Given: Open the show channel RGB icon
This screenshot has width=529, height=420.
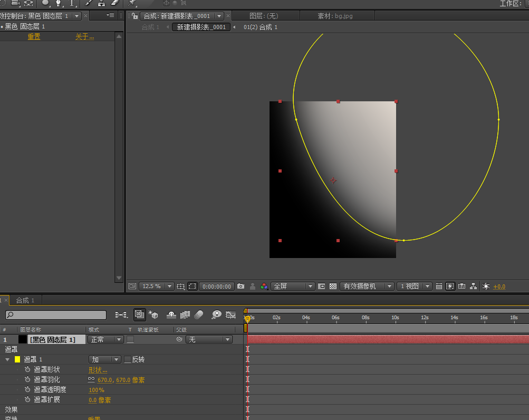Looking at the screenshot, I should 264,286.
